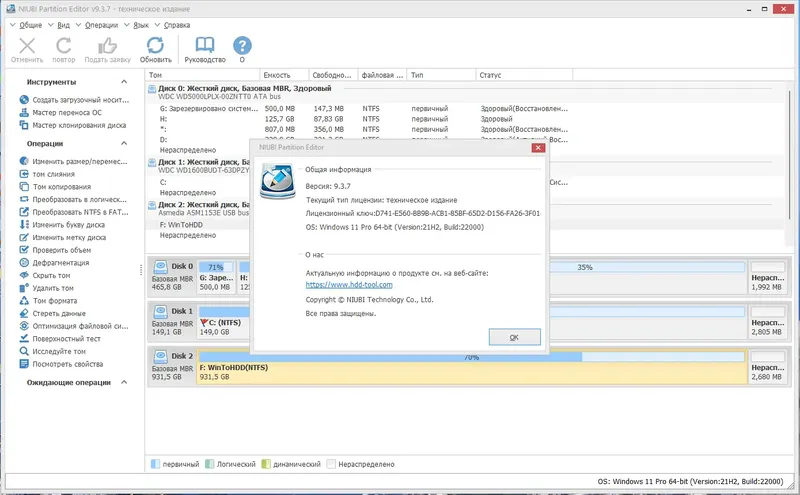The image size is (800, 495).
Task: Click the Оптимизация файловой системы icon
Action: pyautogui.click(x=24, y=326)
